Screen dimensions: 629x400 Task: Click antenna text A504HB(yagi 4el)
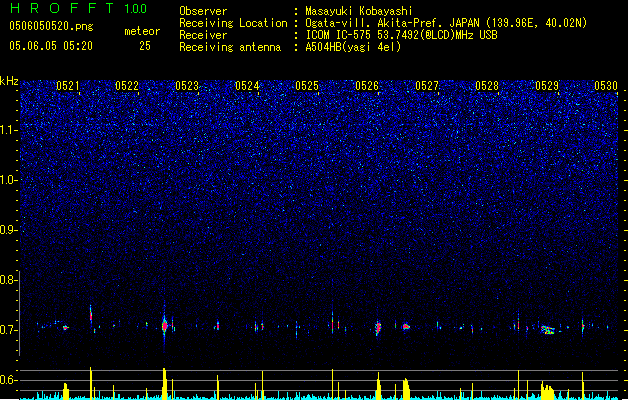[353, 47]
